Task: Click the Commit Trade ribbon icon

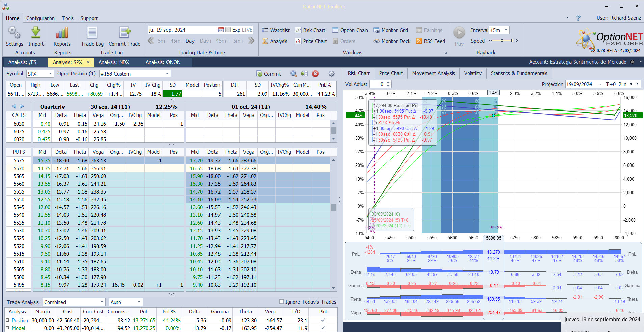Action: pos(125,33)
